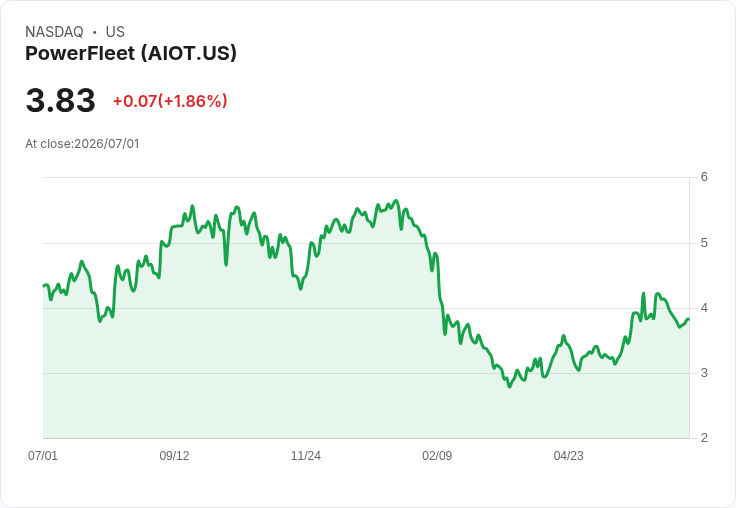
Task: Click the 4 y-axis price label
Action: [704, 308]
